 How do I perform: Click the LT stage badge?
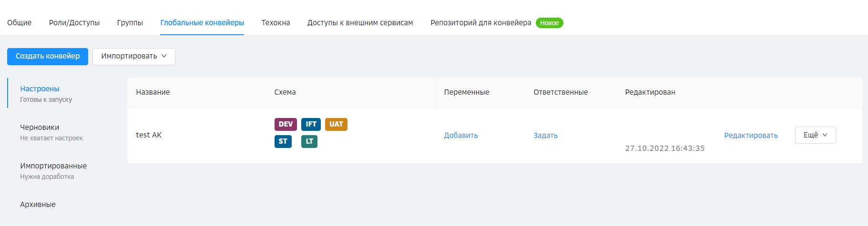pyautogui.click(x=309, y=141)
